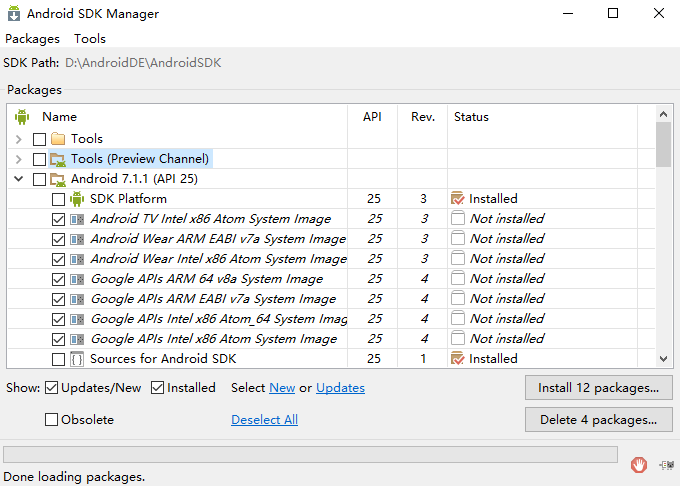Enable the Obsolete filter checkbox

click(51, 419)
